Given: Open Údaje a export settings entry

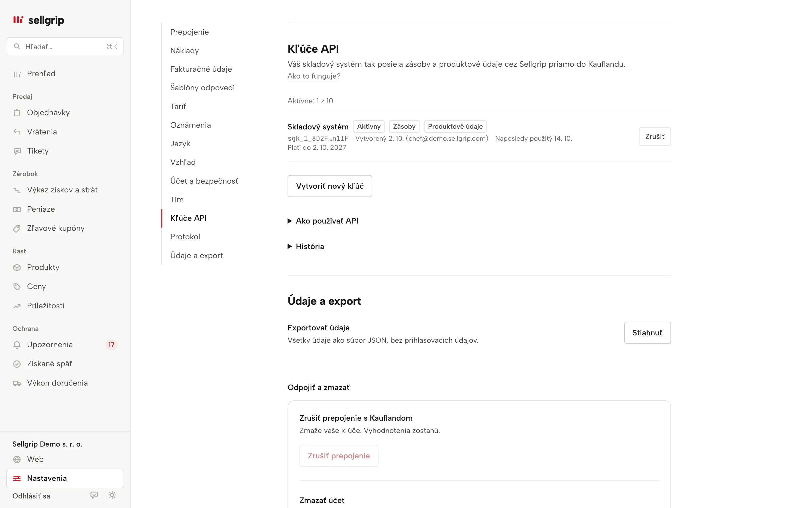Looking at the screenshot, I should tap(196, 256).
